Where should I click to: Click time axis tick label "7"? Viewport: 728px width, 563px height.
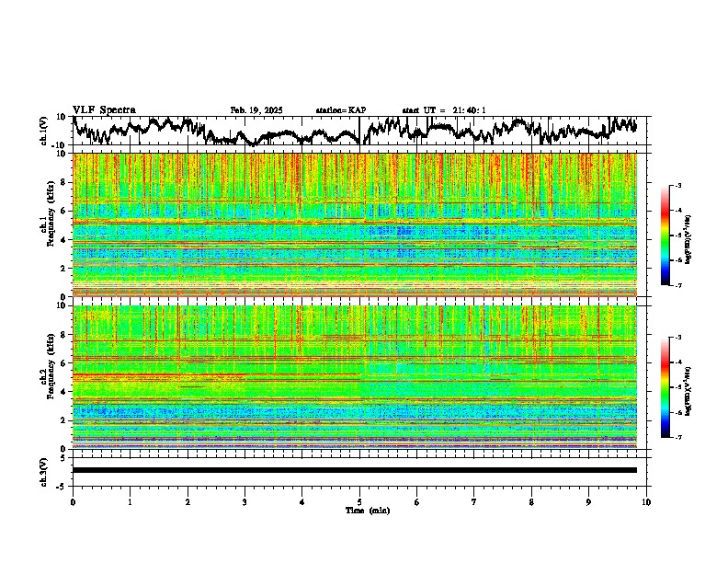coord(474,502)
